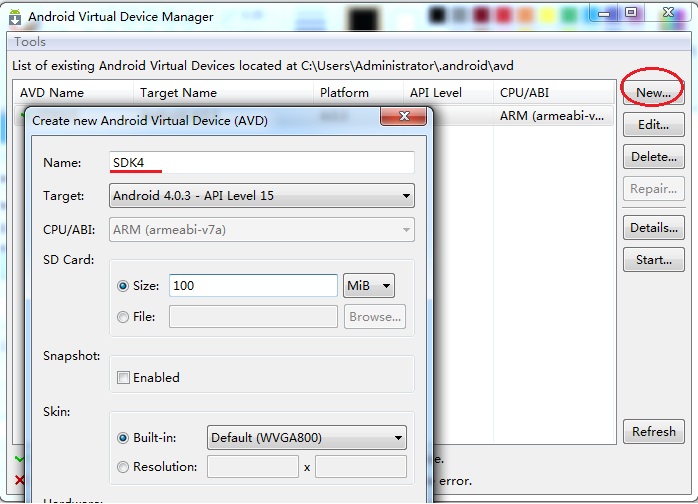Click the SD card size field 100
The width and height of the screenshot is (698, 504).
[x=253, y=285]
